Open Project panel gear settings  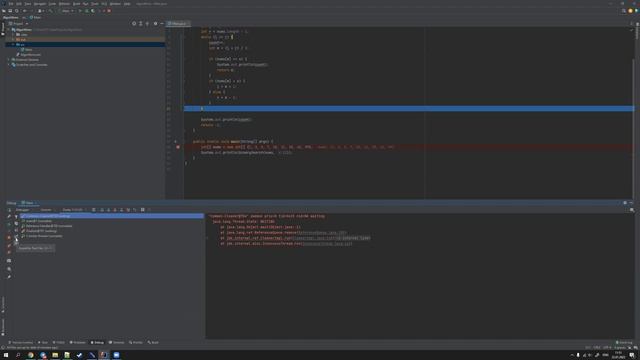pos(155,24)
